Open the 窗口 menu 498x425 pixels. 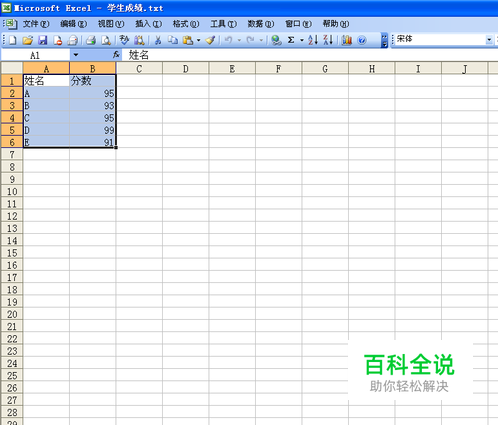(298, 24)
